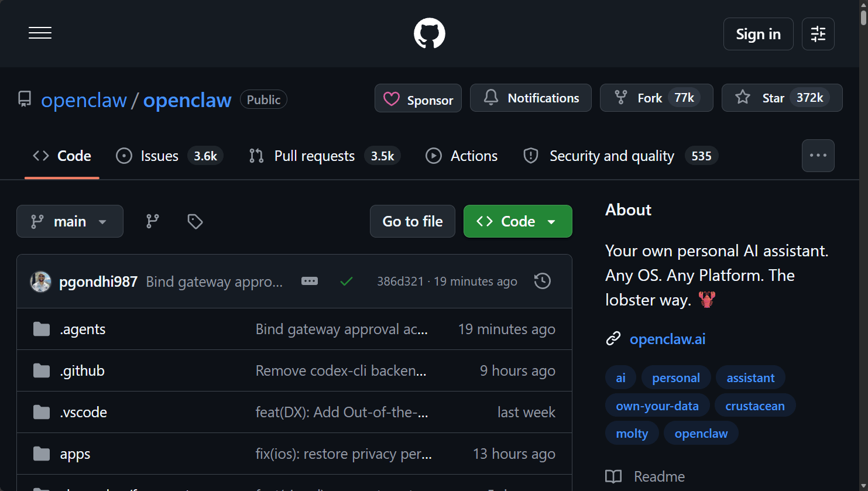Open commit 'Bind gateway approval ac...' for .agents
Image resolution: width=868 pixels, height=491 pixels.
coord(342,329)
